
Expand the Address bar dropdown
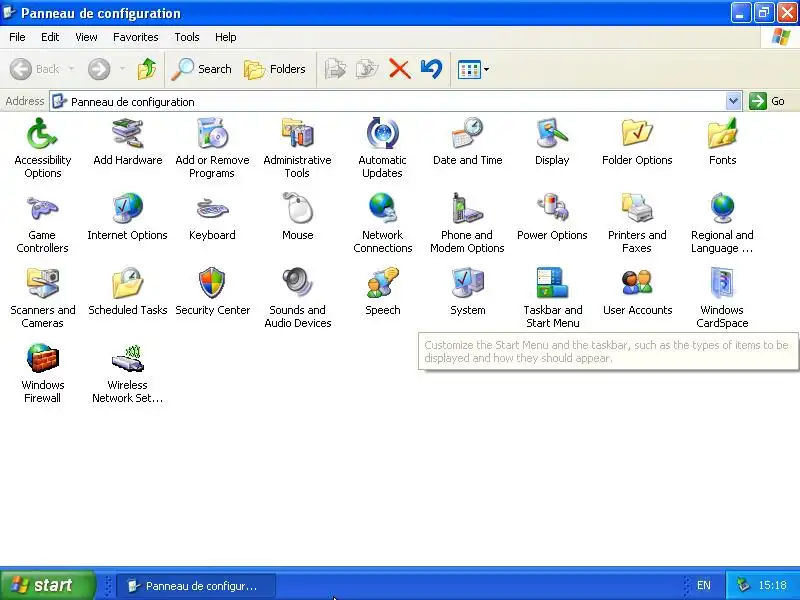pos(733,101)
